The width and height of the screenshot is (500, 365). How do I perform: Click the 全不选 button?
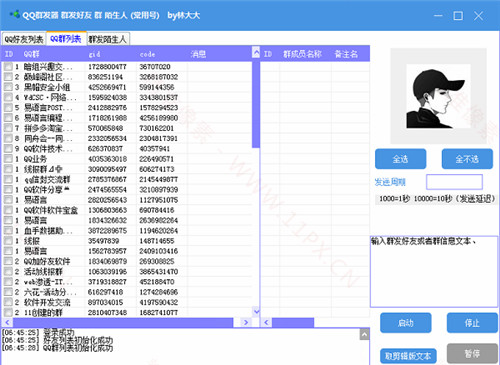(x=467, y=159)
